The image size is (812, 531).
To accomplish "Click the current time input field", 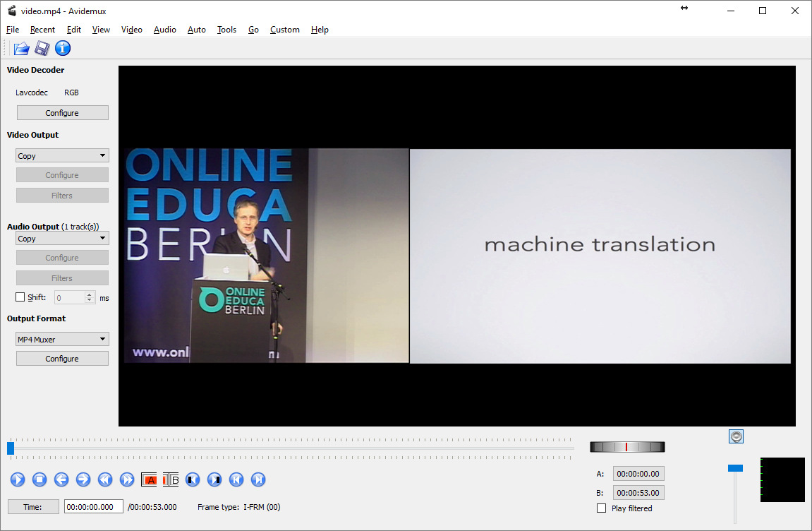I will (94, 506).
